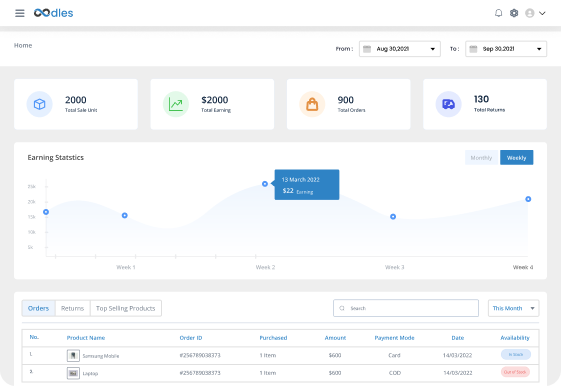Screen dimensions: 561x386
Task: Click the Total Earning chart icon
Action: (x=176, y=104)
